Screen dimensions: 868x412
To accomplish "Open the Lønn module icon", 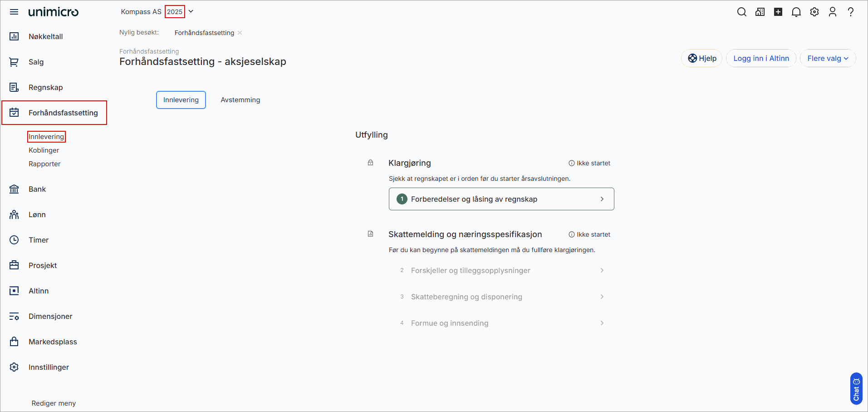I will pos(14,214).
